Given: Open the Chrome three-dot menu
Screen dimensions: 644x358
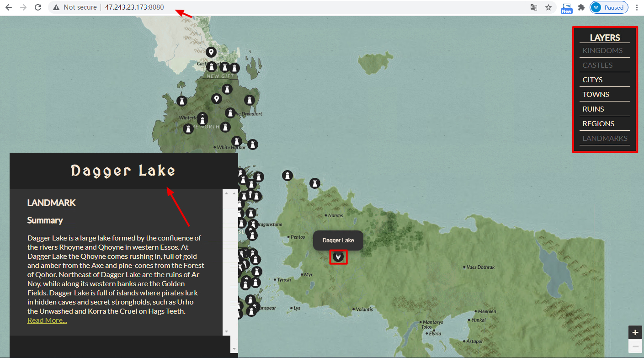Looking at the screenshot, I should 637,7.
